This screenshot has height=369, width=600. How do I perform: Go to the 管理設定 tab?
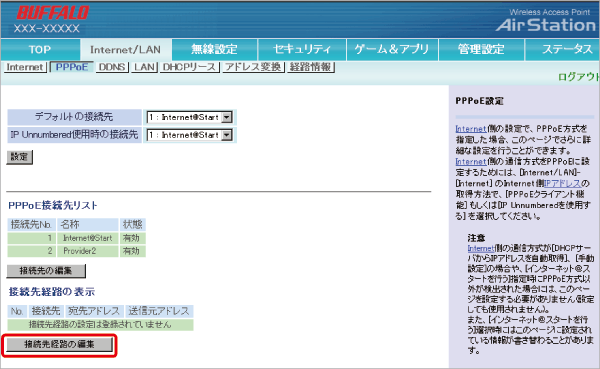481,49
